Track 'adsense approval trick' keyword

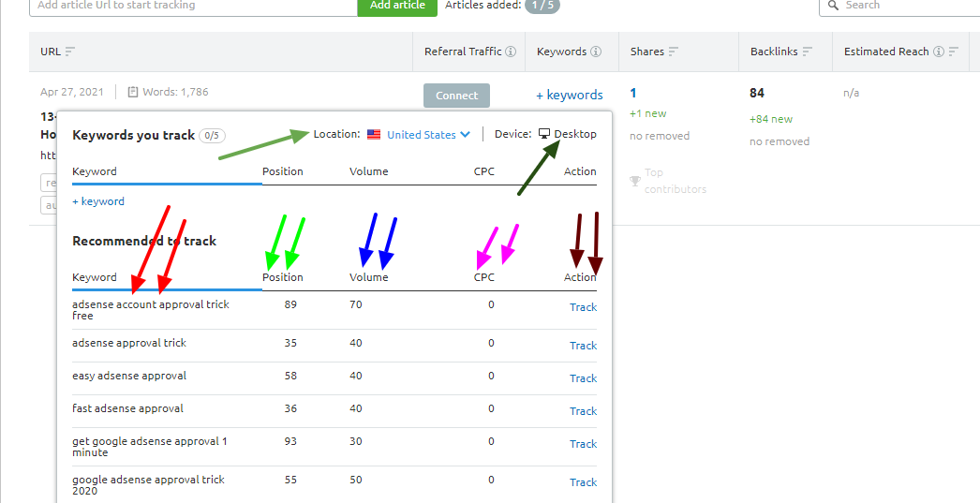[x=583, y=346]
